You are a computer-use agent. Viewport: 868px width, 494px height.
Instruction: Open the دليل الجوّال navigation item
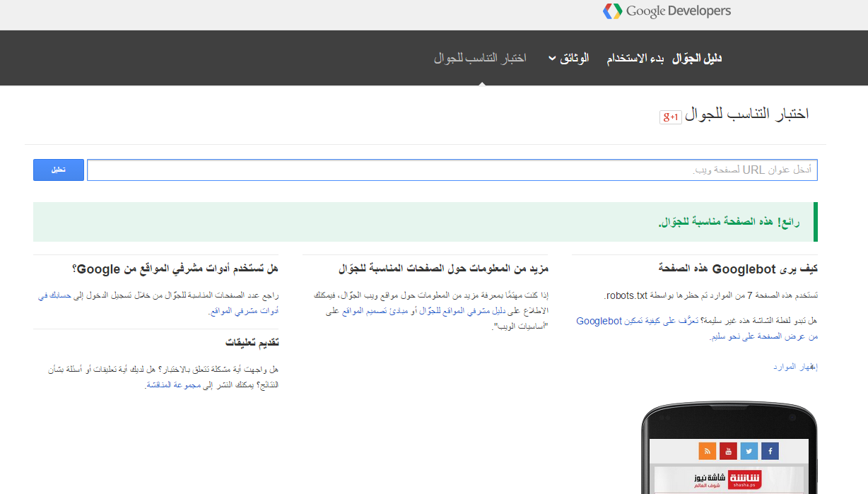[696, 58]
